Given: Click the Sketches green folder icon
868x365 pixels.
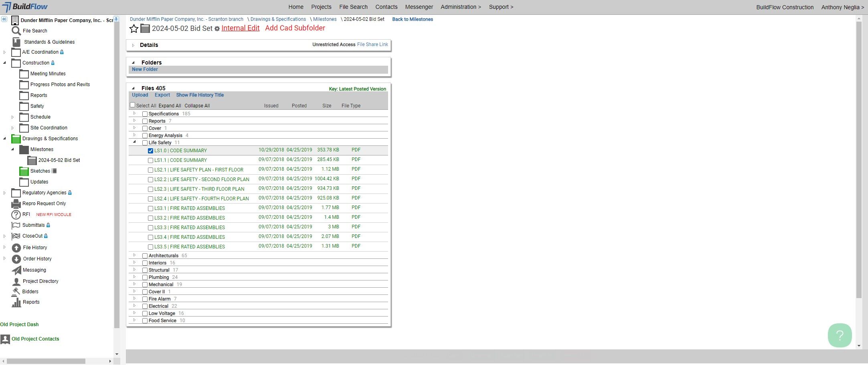Looking at the screenshot, I should pos(24,171).
